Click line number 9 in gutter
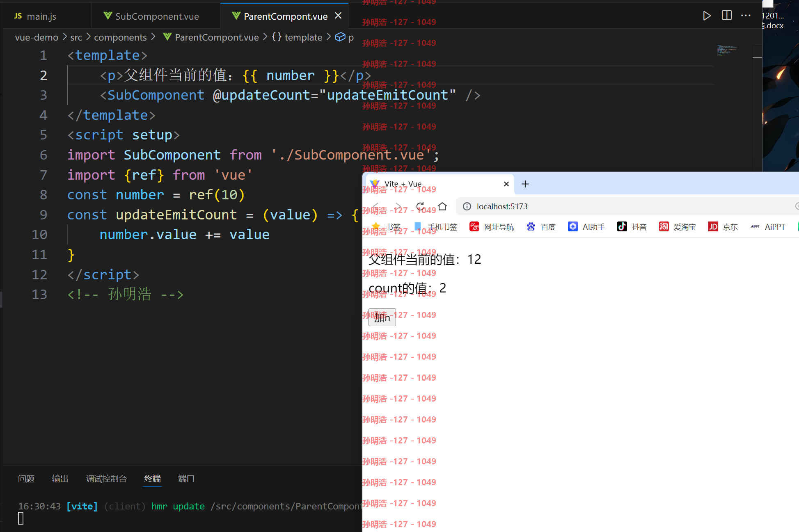The width and height of the screenshot is (799, 532). 43,215
